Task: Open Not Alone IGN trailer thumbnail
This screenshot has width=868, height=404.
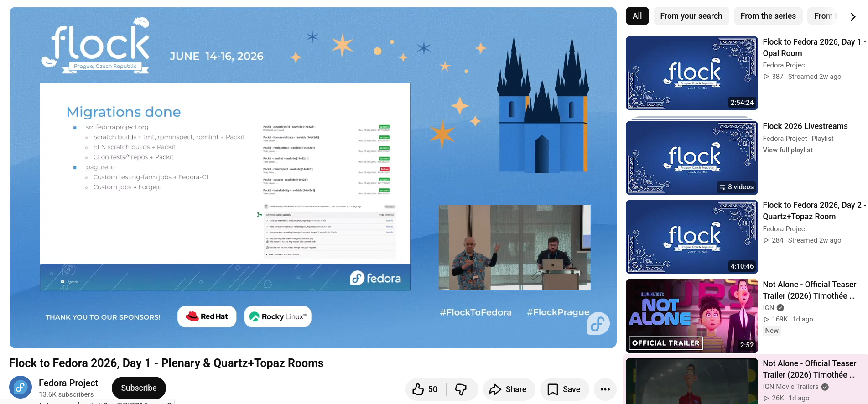Action: click(x=691, y=316)
